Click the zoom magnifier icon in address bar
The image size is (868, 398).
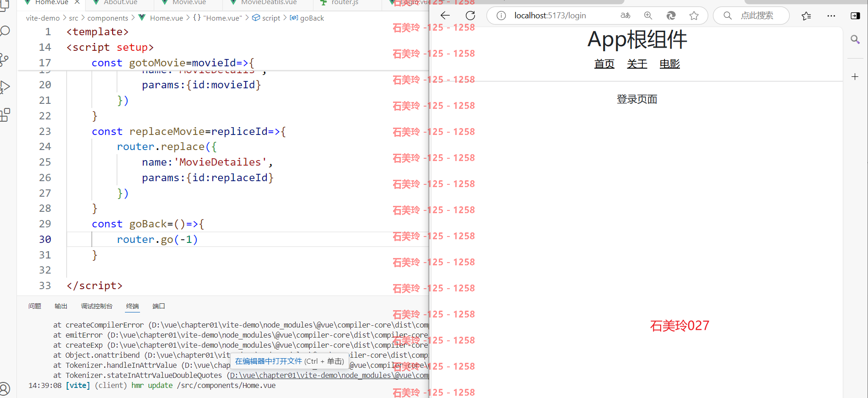648,16
